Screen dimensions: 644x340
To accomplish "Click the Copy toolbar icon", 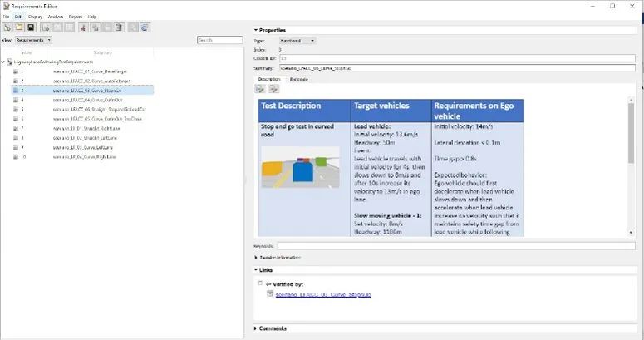I will pos(96,27).
